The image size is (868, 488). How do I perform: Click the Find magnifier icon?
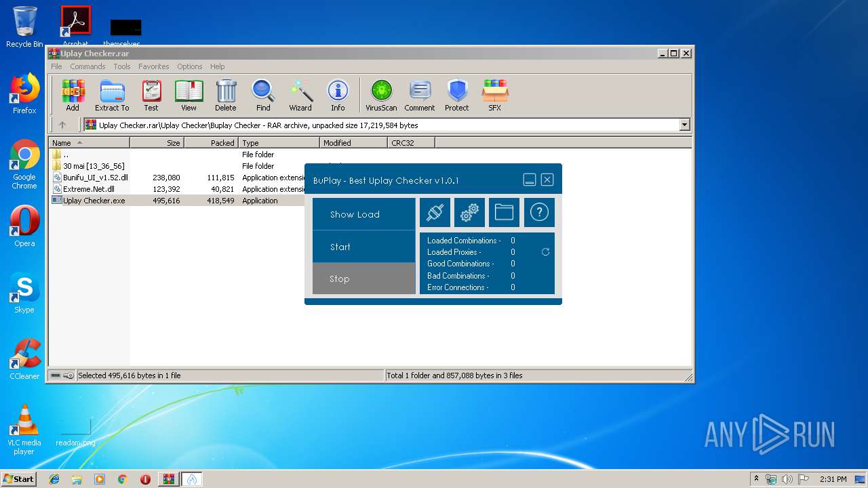tap(263, 95)
